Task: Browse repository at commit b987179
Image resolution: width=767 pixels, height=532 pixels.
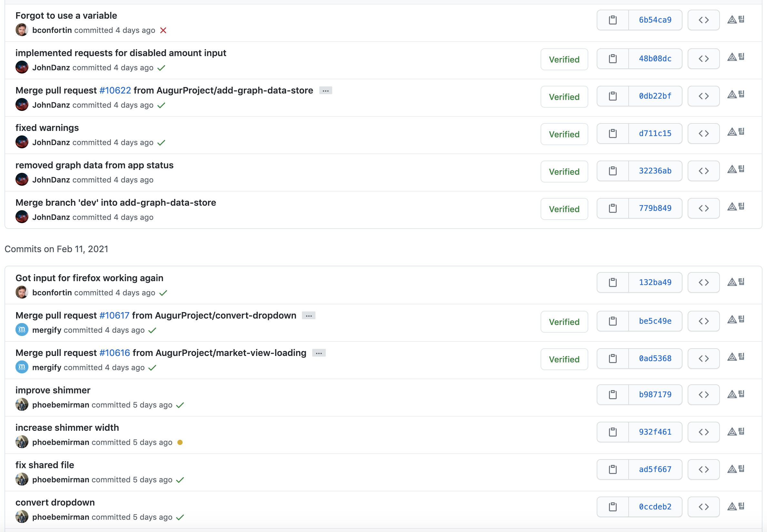Action: pyautogui.click(x=703, y=395)
